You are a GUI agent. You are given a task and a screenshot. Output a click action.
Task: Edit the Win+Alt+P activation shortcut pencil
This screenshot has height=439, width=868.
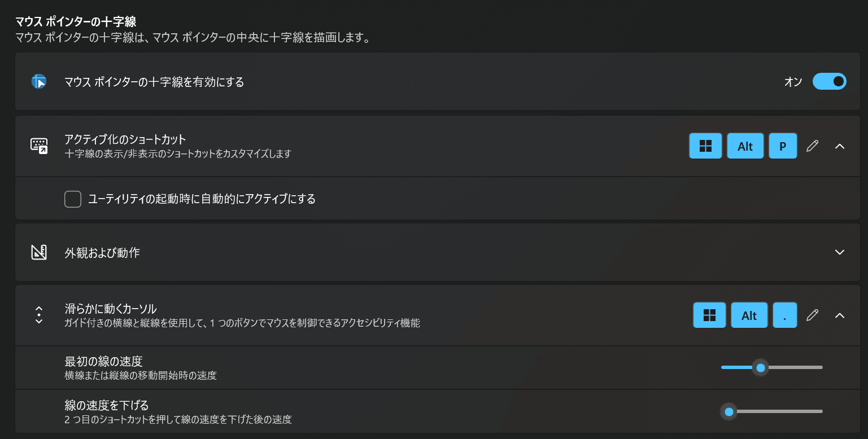point(812,146)
